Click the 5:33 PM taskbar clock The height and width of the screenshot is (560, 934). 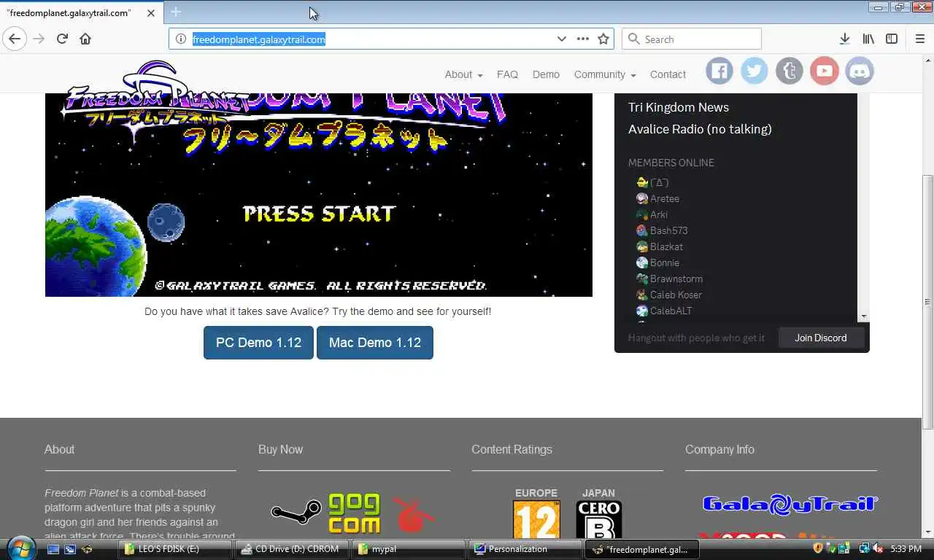906,548
